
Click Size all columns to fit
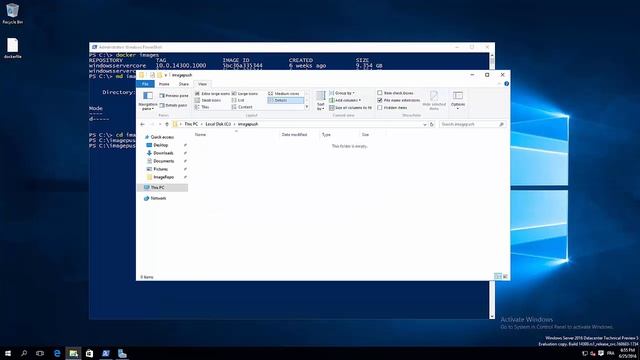click(351, 107)
